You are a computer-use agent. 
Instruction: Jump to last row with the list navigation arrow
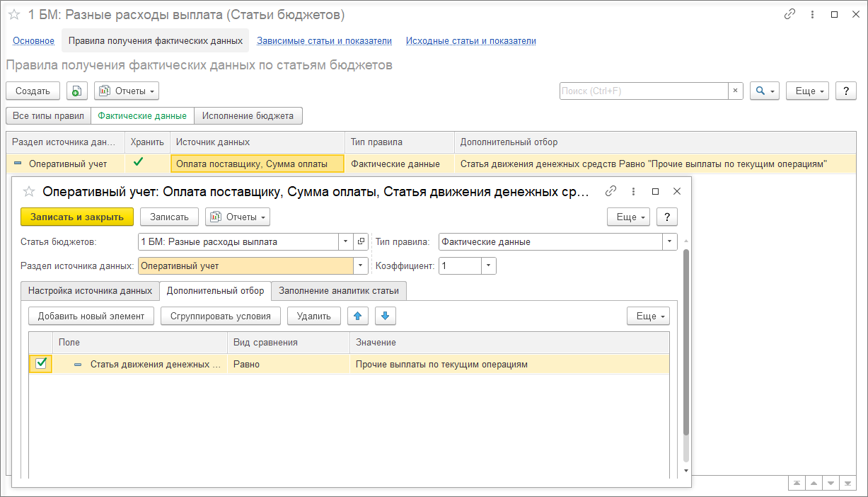[849, 482]
